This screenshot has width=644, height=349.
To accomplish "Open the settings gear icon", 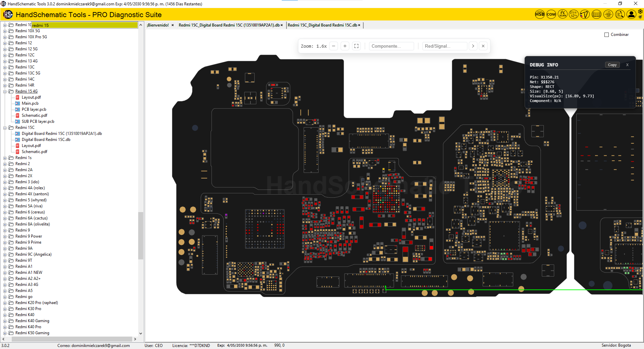I will [x=640, y=11].
